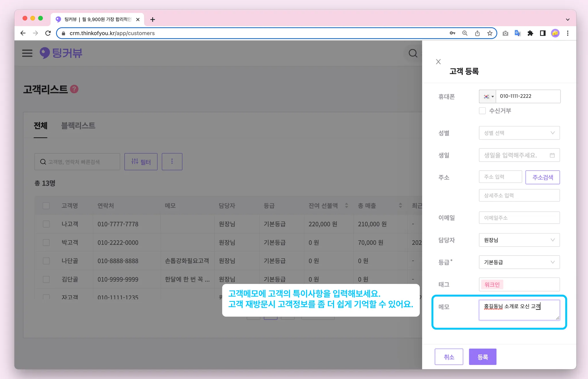Click the browser bookmark star icon

(x=490, y=33)
